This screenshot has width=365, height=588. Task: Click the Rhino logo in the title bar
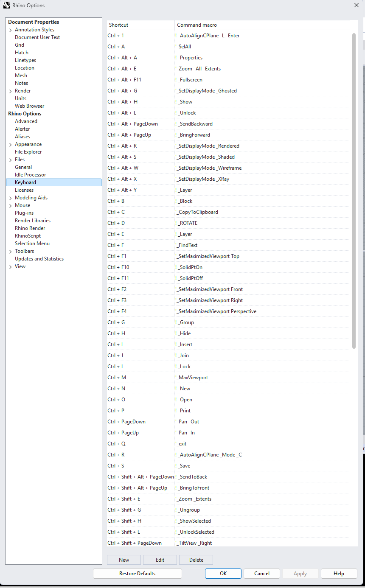[7, 5]
